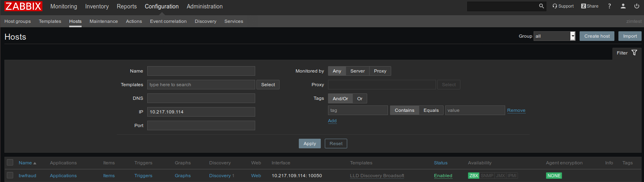Screen dimensions: 644x182
Task: Open the Templates Select chooser
Action: [x=268, y=85]
